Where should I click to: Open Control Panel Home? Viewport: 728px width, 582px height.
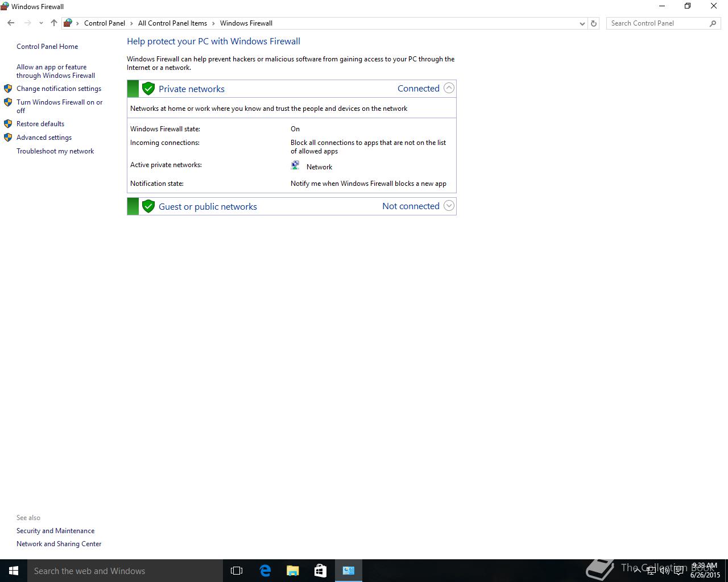click(x=47, y=47)
